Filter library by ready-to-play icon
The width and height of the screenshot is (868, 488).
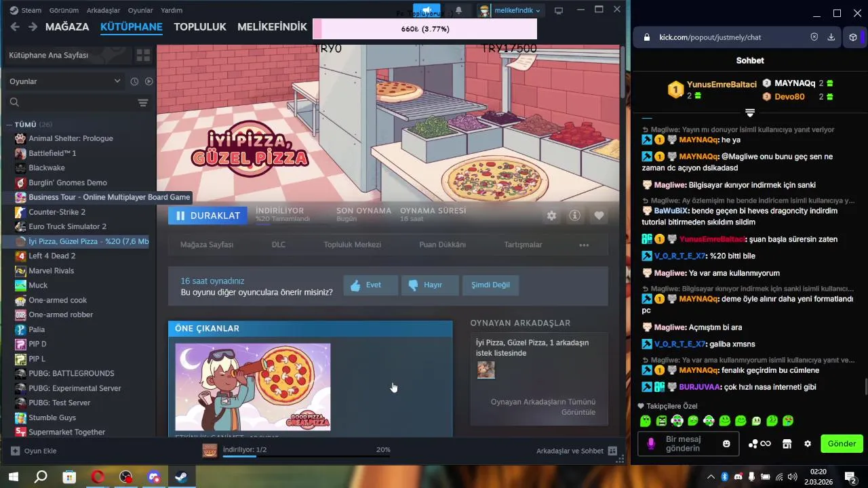[x=149, y=81]
